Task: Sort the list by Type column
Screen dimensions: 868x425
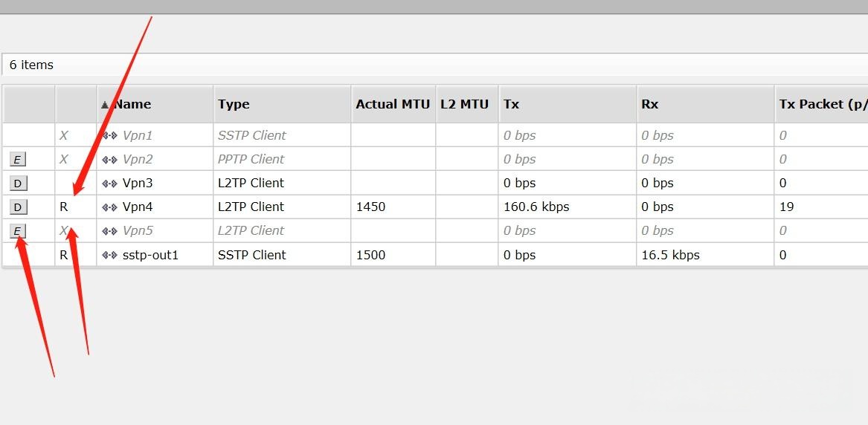Action: click(x=234, y=104)
